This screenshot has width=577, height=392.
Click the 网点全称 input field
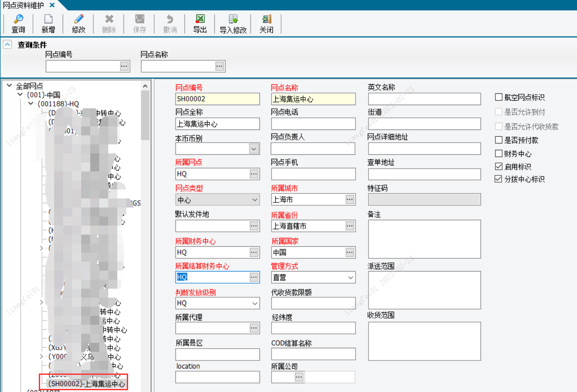point(217,124)
